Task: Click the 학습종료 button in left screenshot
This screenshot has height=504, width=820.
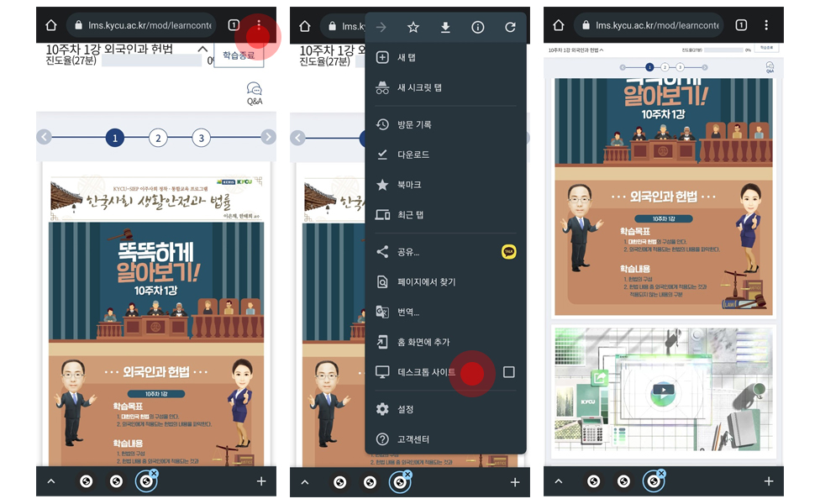Action: click(x=239, y=55)
